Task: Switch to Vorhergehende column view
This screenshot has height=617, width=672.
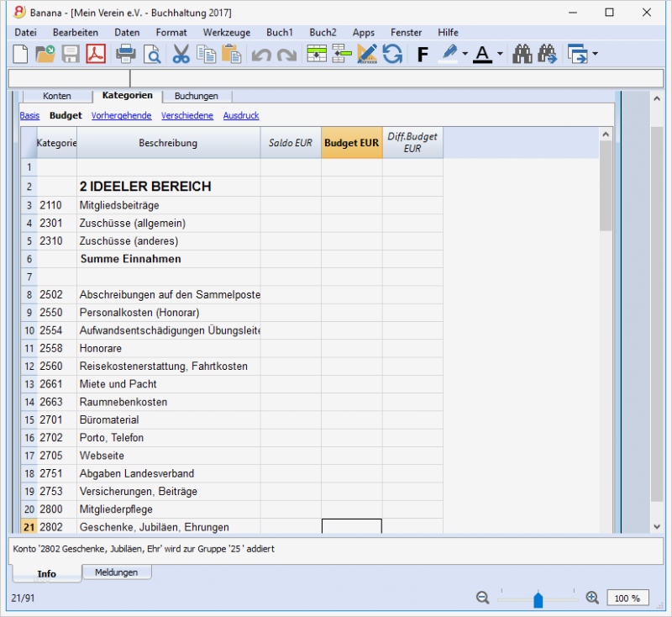Action: [x=121, y=116]
